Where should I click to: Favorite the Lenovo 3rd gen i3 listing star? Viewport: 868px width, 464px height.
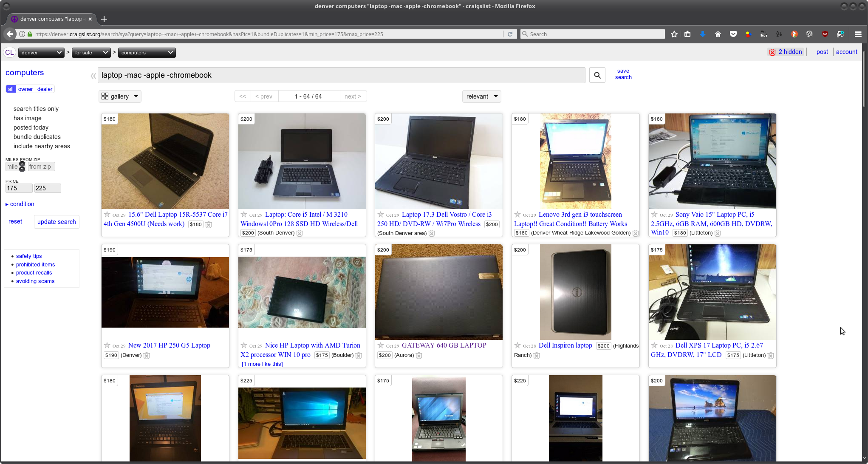[x=517, y=214]
